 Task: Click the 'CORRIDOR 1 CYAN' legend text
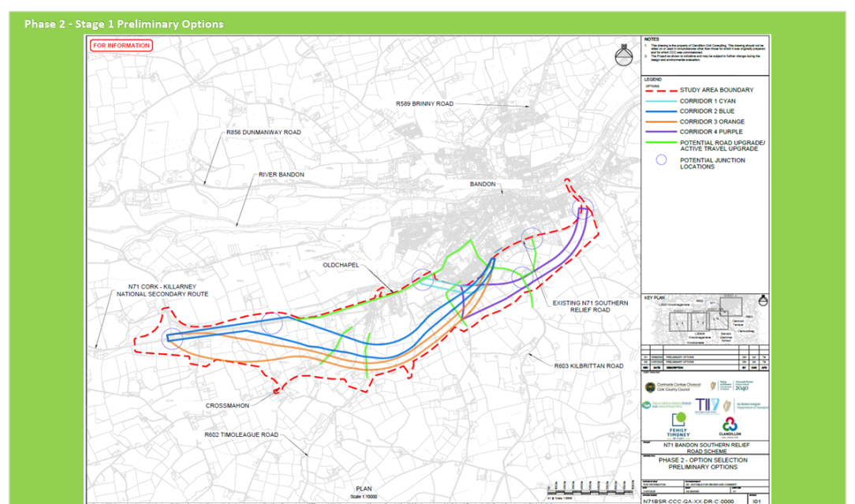708,101
